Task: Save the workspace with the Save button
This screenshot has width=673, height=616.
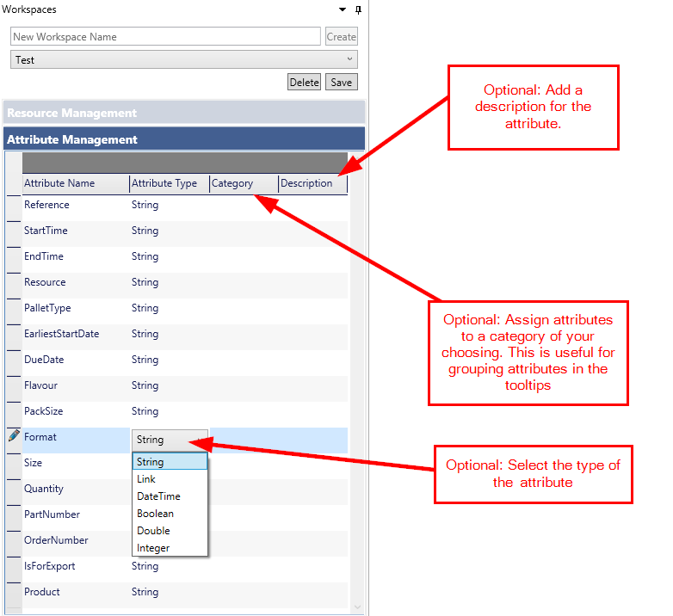Action: click(341, 83)
